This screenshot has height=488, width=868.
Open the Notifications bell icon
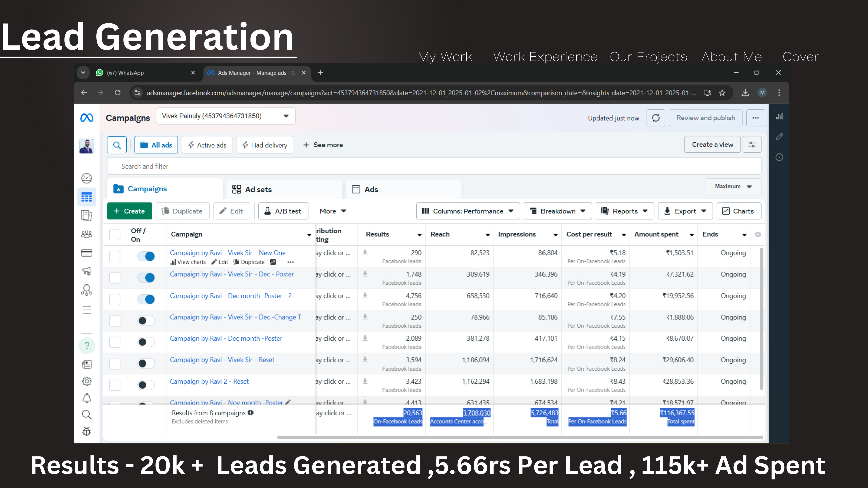(87, 398)
